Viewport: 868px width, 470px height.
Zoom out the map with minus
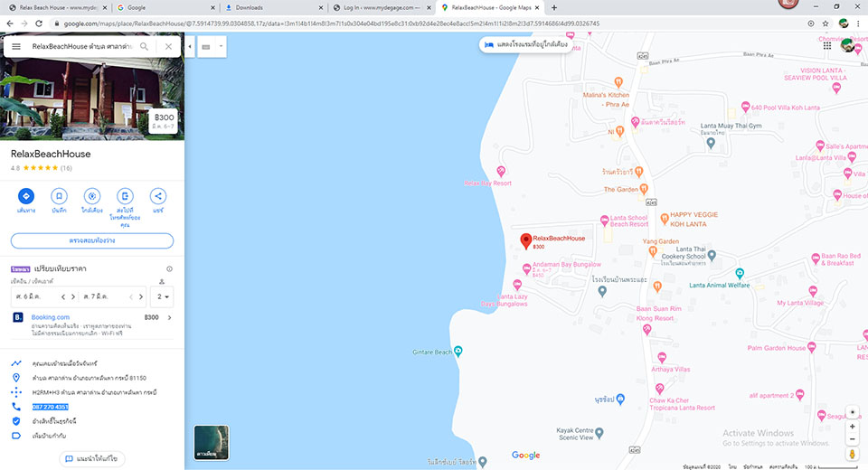[x=852, y=439]
